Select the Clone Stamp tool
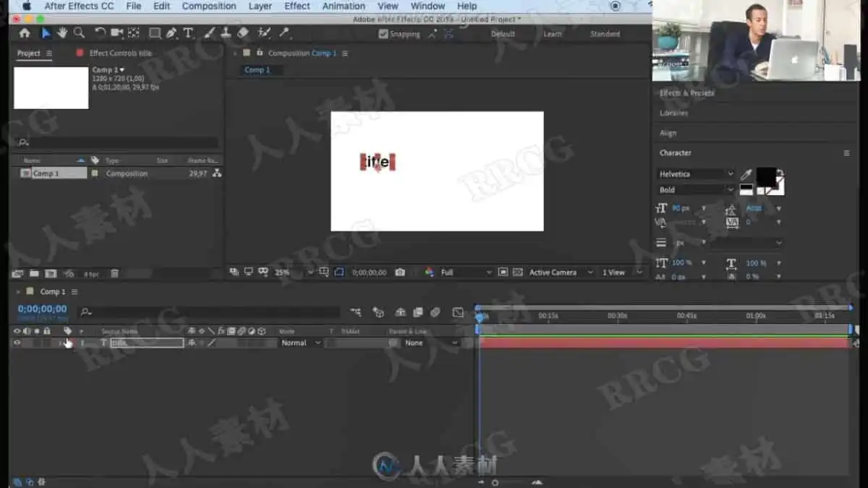The height and width of the screenshot is (488, 868). click(x=226, y=33)
